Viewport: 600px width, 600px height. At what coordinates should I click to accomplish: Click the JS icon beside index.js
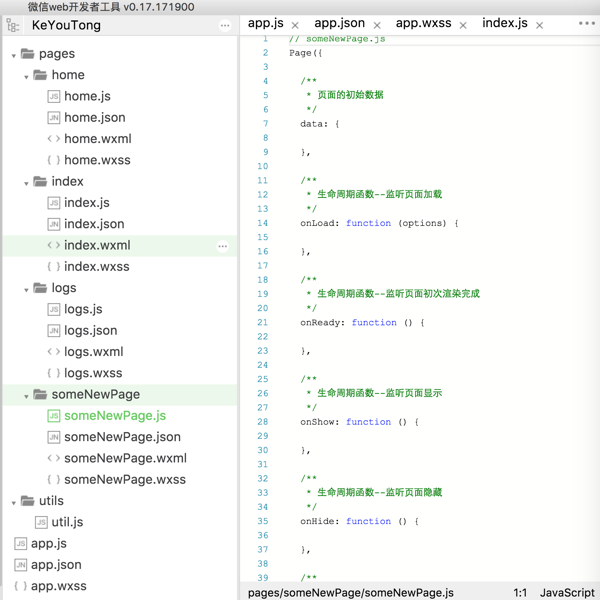coord(54,203)
